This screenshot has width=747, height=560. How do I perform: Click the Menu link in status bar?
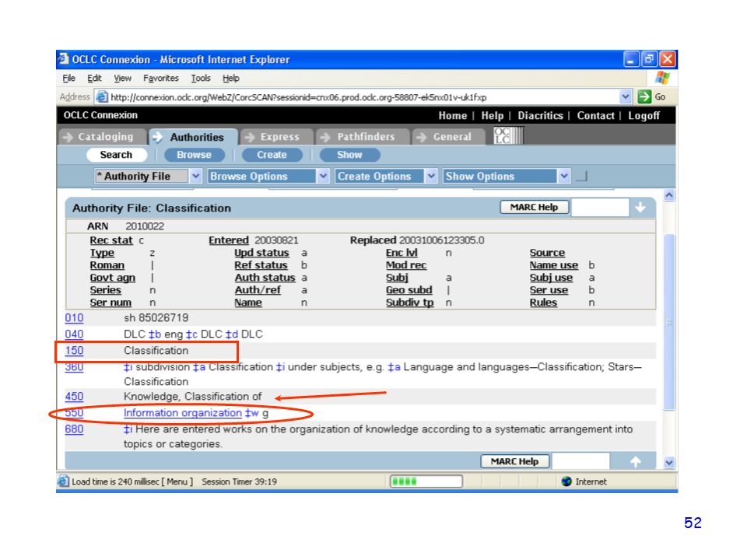177,481
